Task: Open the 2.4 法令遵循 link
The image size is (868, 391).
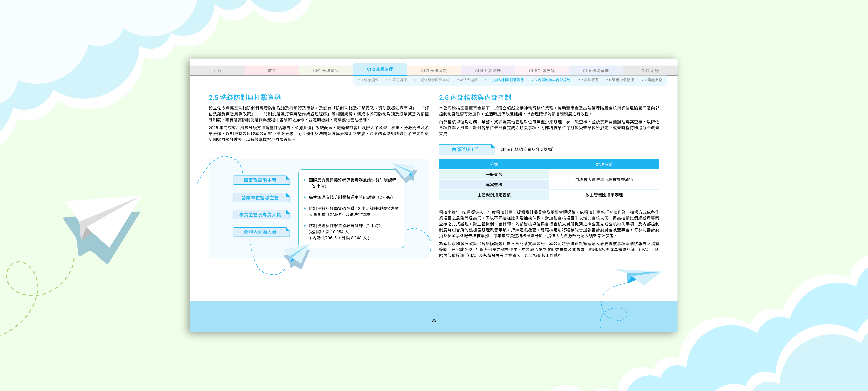Action: pos(467,80)
